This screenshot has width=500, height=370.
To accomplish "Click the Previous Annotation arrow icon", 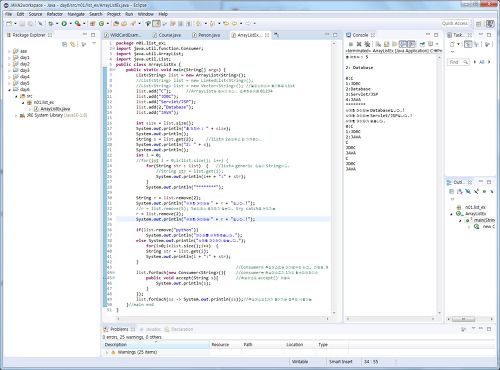I will [x=212, y=24].
